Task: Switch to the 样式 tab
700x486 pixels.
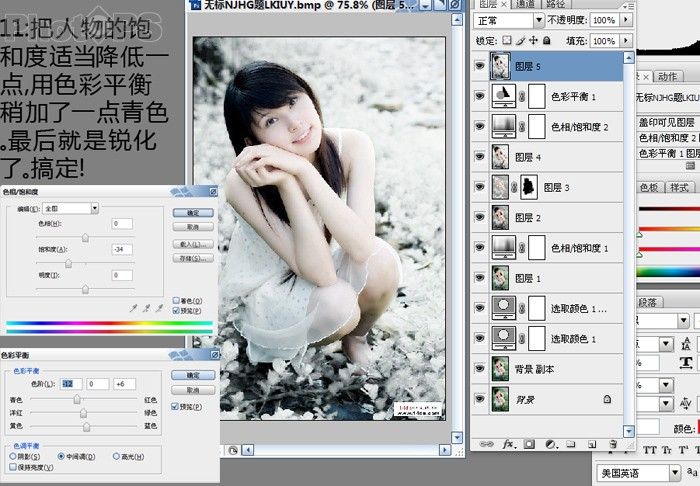Action: 679,187
